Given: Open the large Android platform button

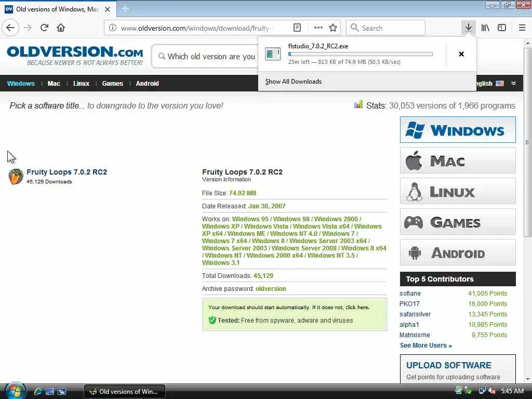Looking at the screenshot, I should (458, 252).
